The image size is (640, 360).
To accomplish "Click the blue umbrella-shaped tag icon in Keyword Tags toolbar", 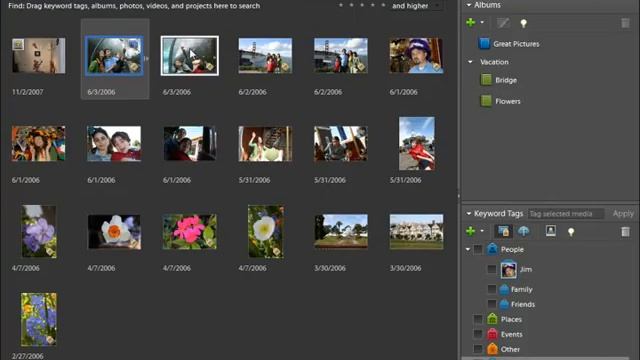I will [524, 231].
